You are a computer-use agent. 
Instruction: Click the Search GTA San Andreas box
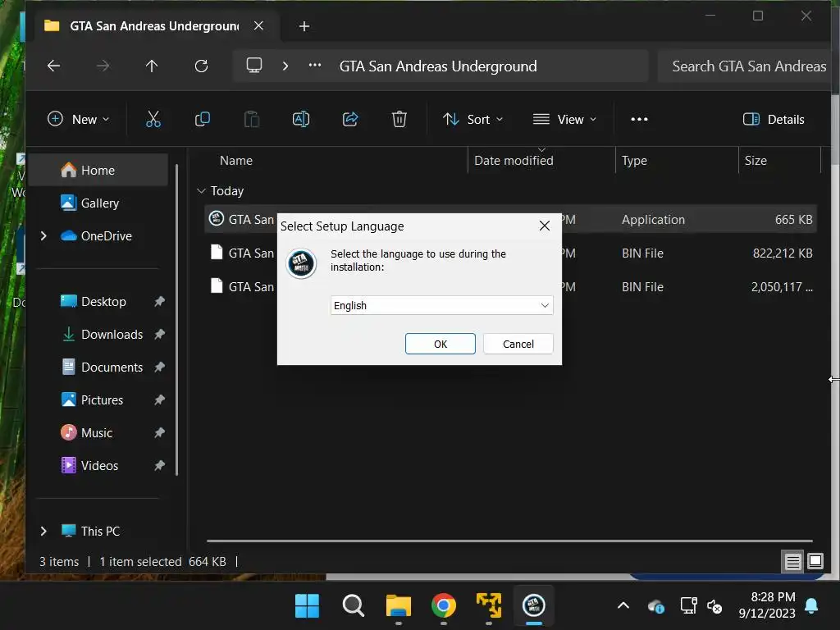(x=745, y=66)
